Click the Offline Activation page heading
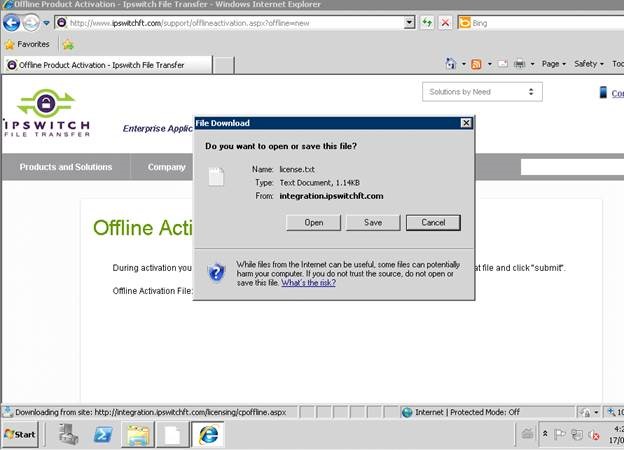This screenshot has height=450, width=624. (x=142, y=228)
